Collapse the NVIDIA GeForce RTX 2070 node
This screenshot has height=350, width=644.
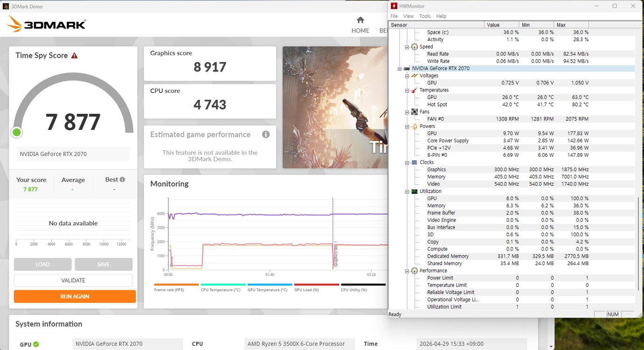pyautogui.click(x=400, y=69)
